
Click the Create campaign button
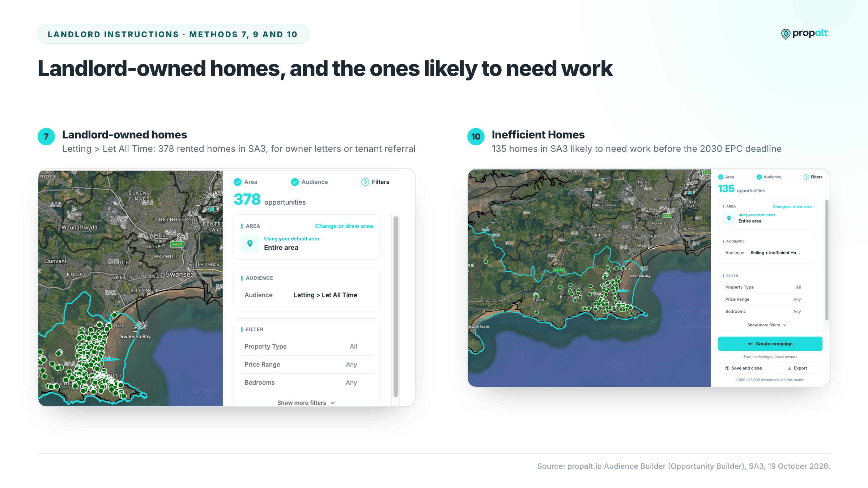(x=770, y=344)
